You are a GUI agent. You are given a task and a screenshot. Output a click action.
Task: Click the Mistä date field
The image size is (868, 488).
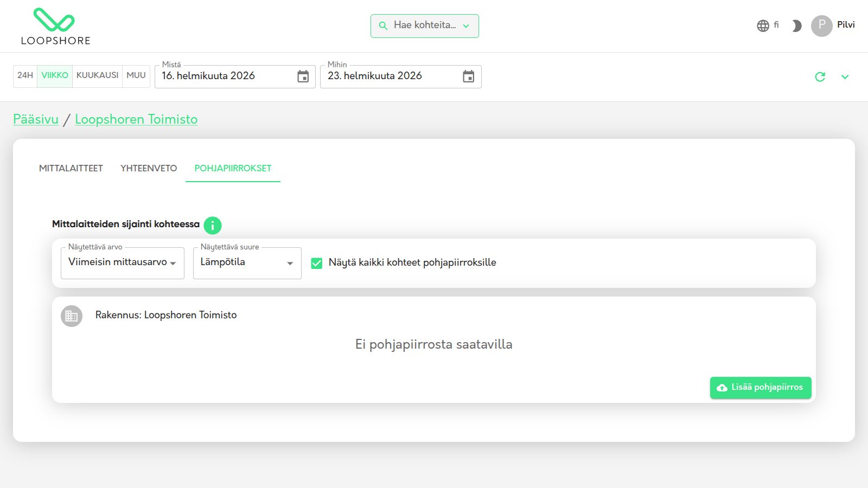click(x=235, y=76)
